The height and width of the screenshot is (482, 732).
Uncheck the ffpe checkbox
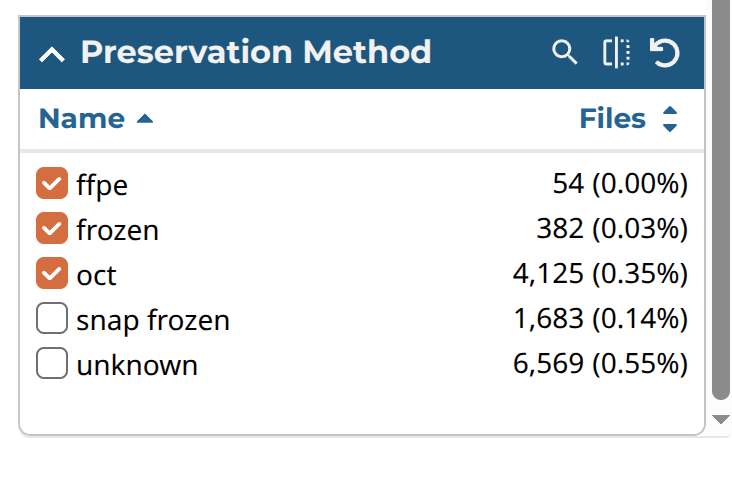[51, 184]
